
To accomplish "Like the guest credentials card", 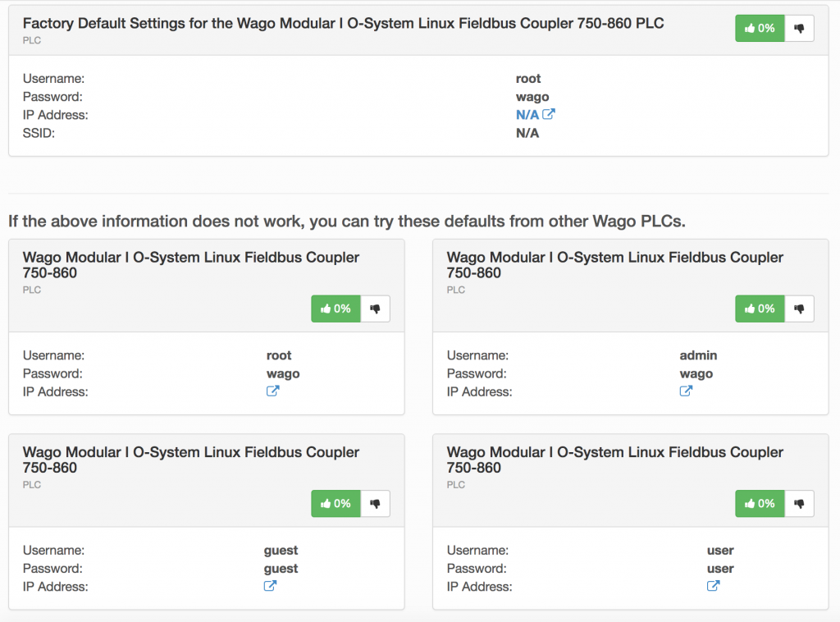I will [x=336, y=504].
